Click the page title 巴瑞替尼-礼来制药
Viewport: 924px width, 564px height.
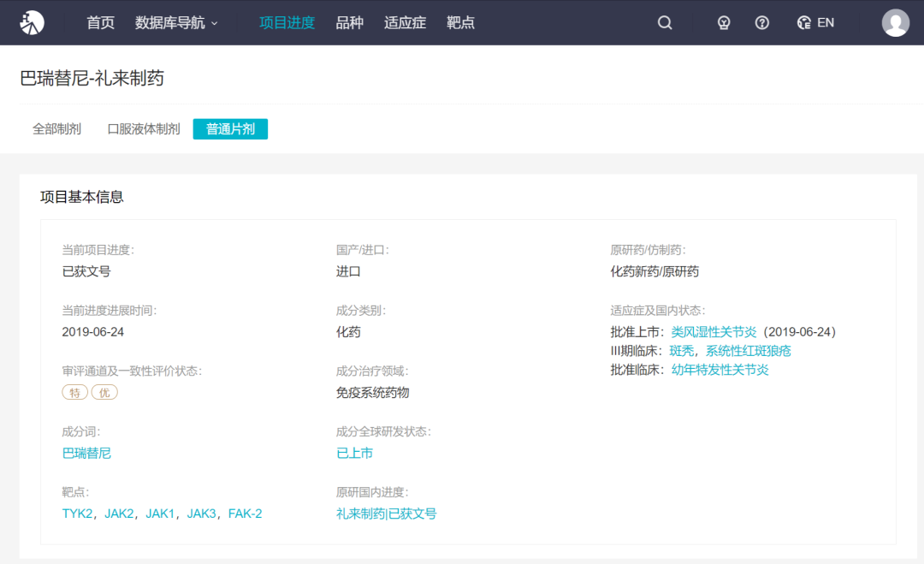[92, 79]
